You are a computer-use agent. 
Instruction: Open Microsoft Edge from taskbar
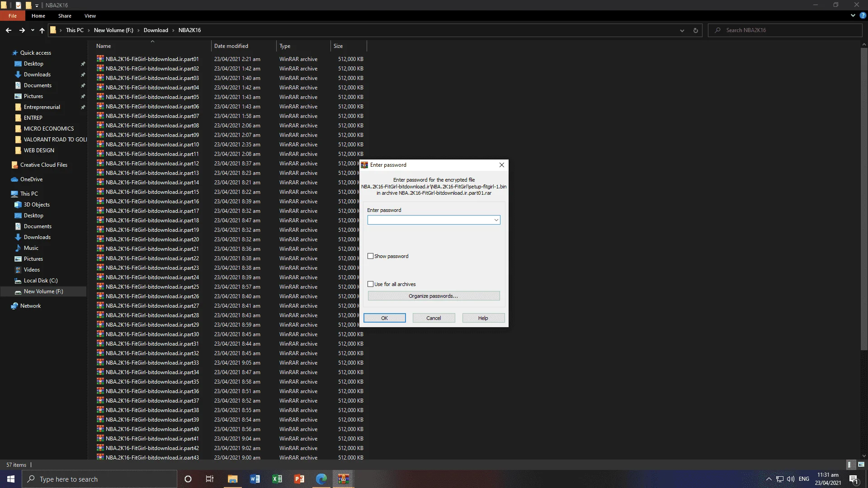[321, 479]
